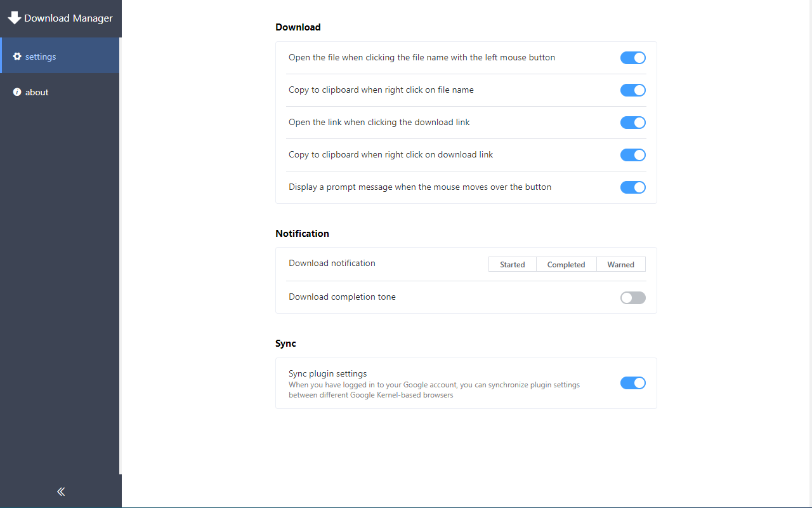This screenshot has width=812, height=508.
Task: Disable copy to clipboard on file name
Action: (x=632, y=90)
